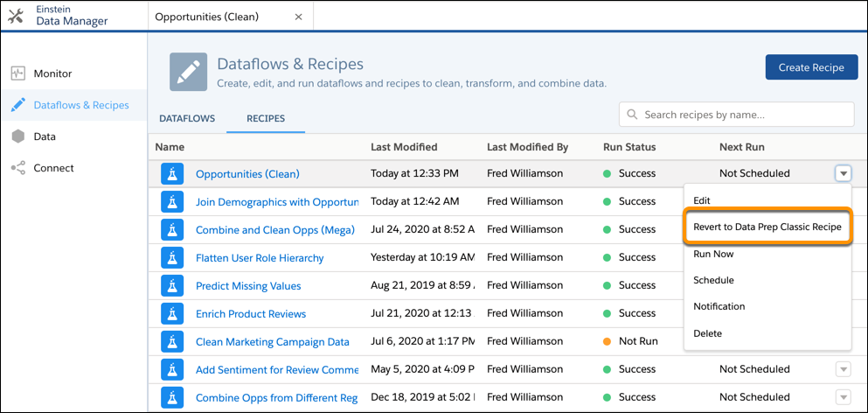
Task: Click flask icon for Add Sentiment recipe
Action: click(x=172, y=370)
